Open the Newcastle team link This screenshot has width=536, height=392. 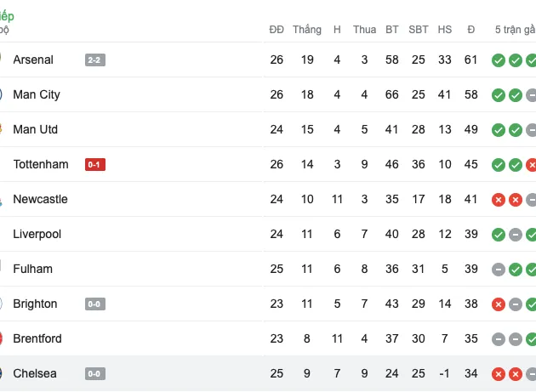tap(40, 200)
